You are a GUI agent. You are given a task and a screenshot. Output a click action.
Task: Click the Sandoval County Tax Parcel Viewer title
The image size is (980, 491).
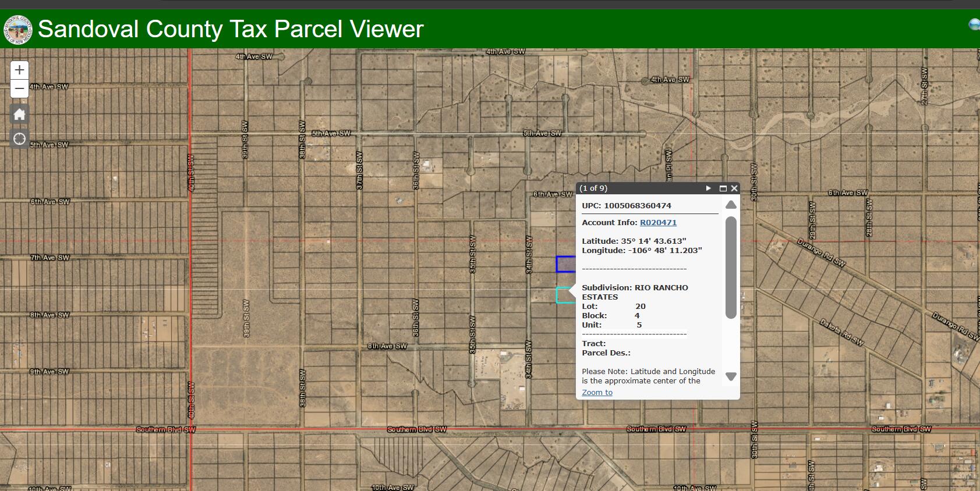pyautogui.click(x=231, y=29)
